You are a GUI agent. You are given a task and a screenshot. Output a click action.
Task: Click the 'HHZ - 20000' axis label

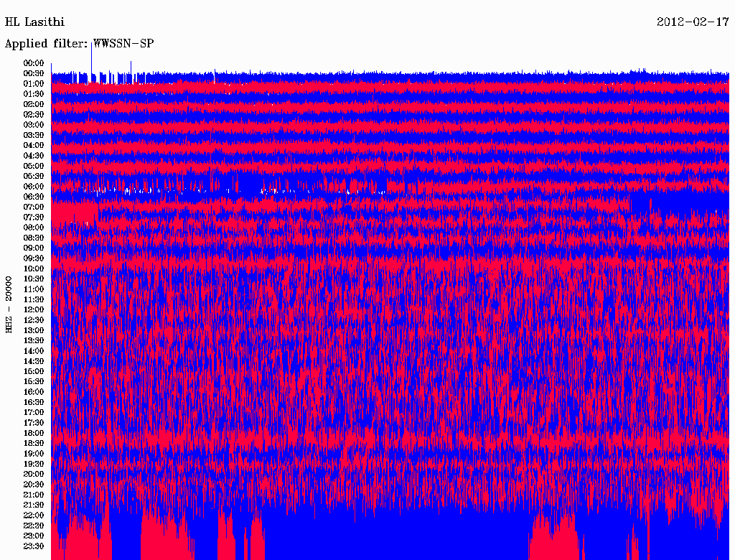click(9, 304)
